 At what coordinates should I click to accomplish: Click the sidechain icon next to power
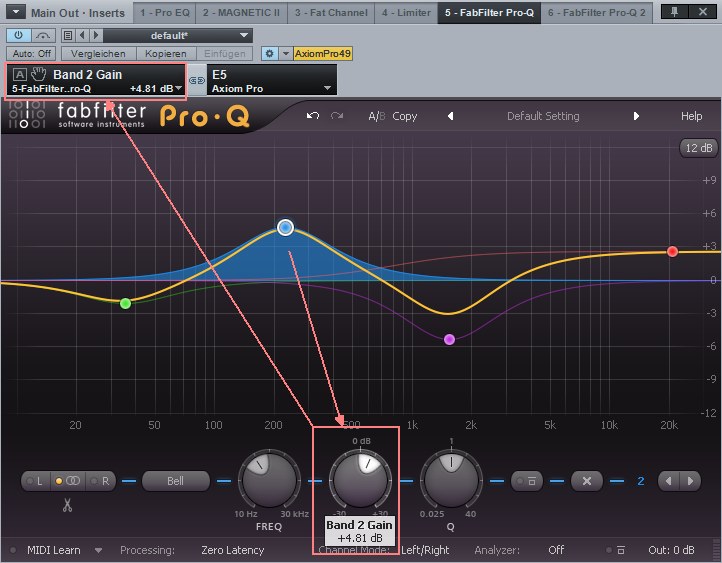click(43, 35)
